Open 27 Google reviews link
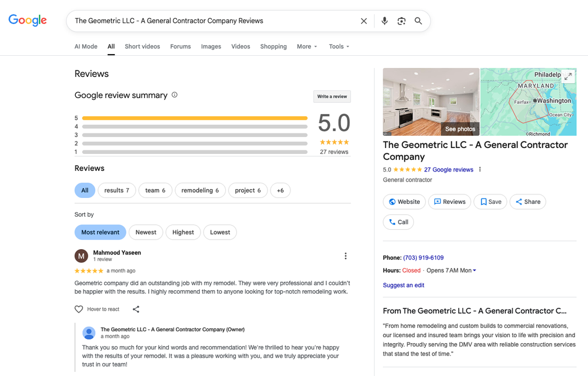Screen dimensions: 588x376 (449, 169)
